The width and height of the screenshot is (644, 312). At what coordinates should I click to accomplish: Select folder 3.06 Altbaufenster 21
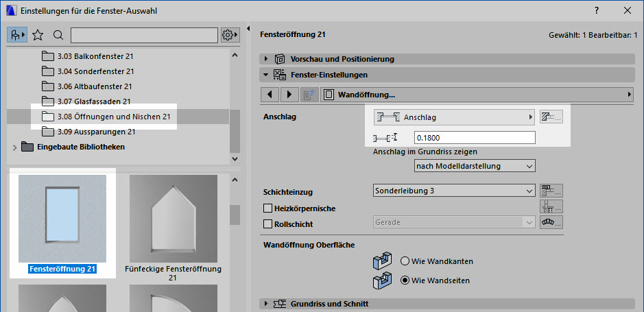point(87,86)
